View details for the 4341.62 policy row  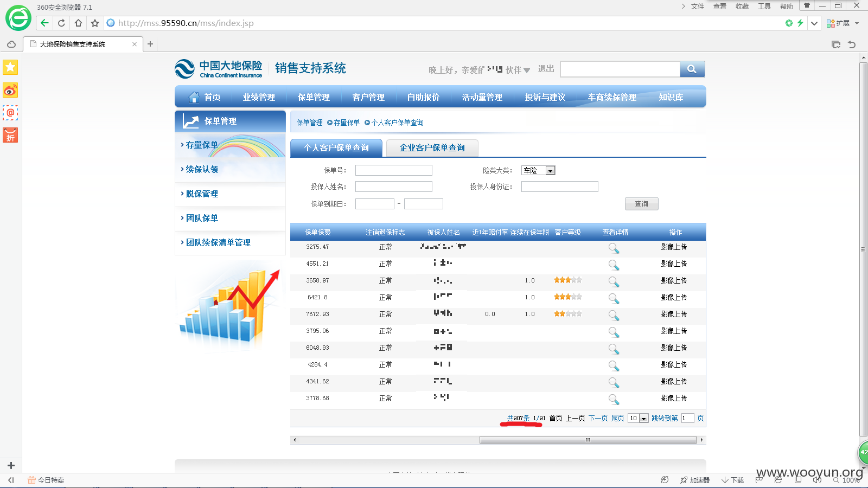coord(614,382)
